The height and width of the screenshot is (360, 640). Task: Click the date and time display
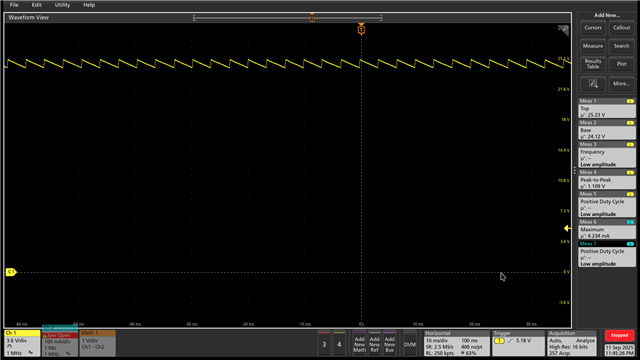[619, 350]
